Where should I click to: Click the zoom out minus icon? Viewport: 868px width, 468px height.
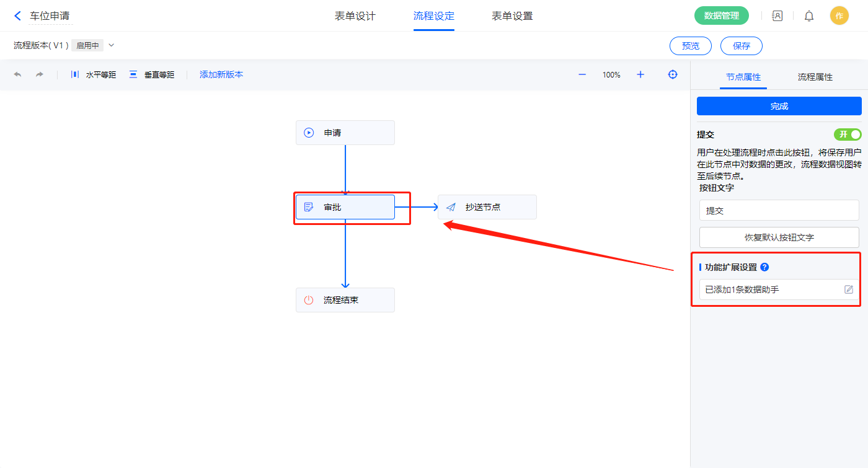click(582, 74)
